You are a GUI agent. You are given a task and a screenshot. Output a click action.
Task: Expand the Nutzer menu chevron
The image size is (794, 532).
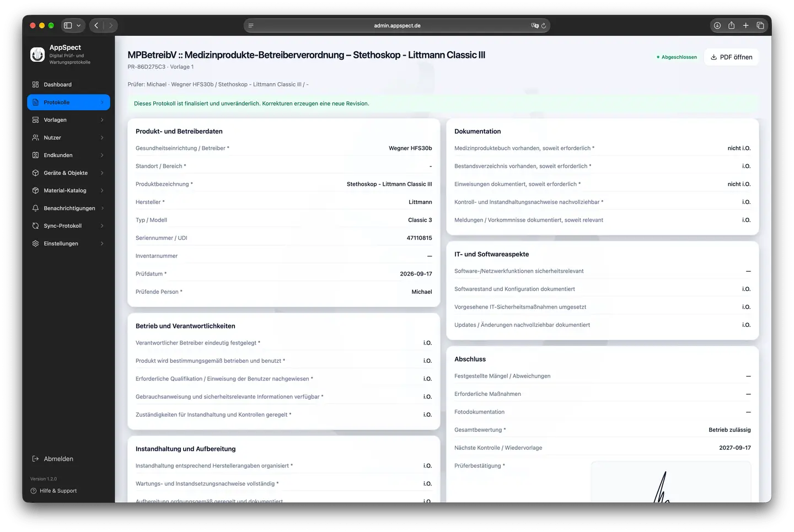click(102, 138)
